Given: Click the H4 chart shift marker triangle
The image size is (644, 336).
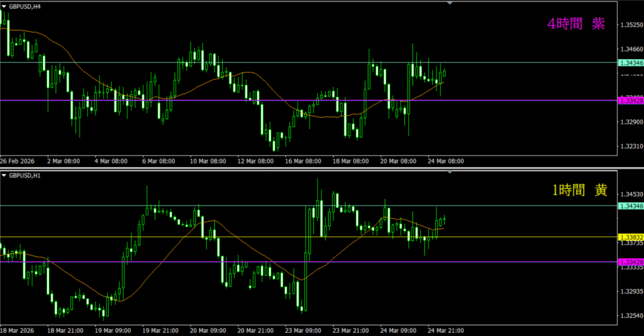Looking at the screenshot, I should 450,3.
